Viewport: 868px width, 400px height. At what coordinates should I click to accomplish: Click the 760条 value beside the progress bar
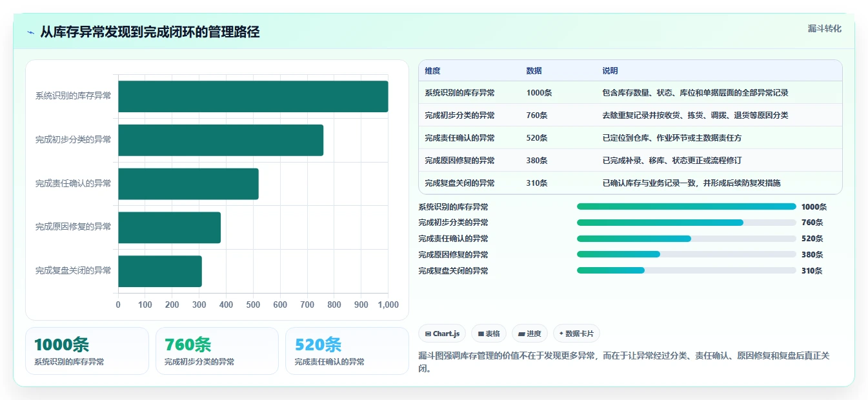click(812, 223)
